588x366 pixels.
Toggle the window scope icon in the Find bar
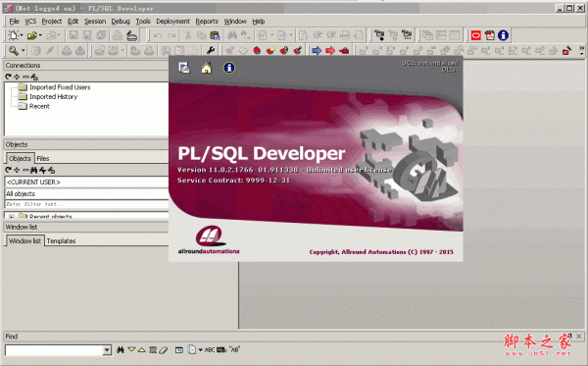(179, 350)
